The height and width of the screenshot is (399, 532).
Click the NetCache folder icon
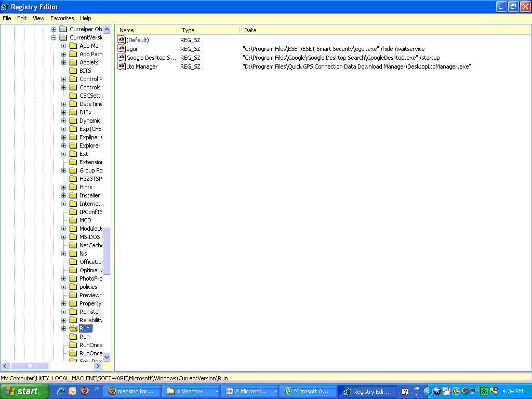tap(73, 245)
